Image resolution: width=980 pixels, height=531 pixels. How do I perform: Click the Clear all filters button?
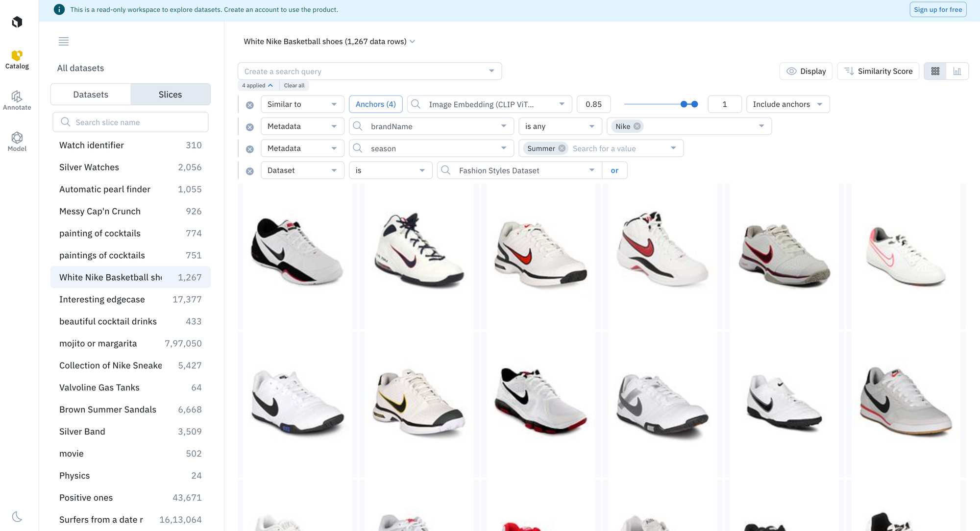click(294, 86)
